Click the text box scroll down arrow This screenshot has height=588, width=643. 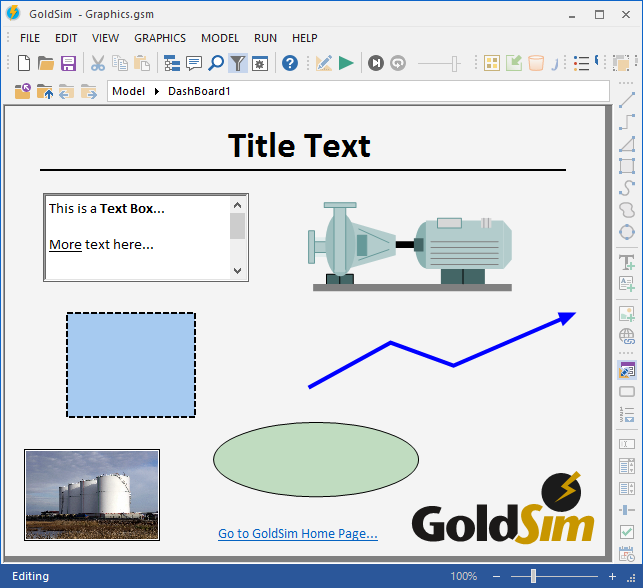click(x=237, y=271)
